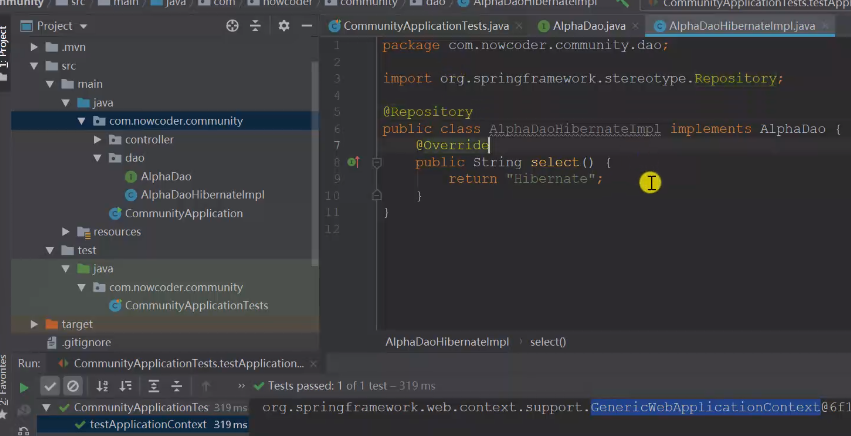Sort tests by duration

(125, 387)
